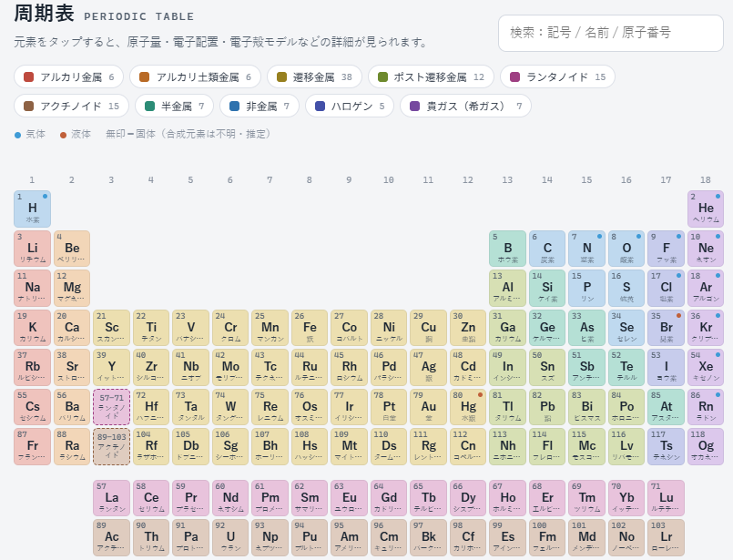Screen dimensions: 733x560
Task: Select the rubidium Rb element tile
Action: click(x=32, y=367)
